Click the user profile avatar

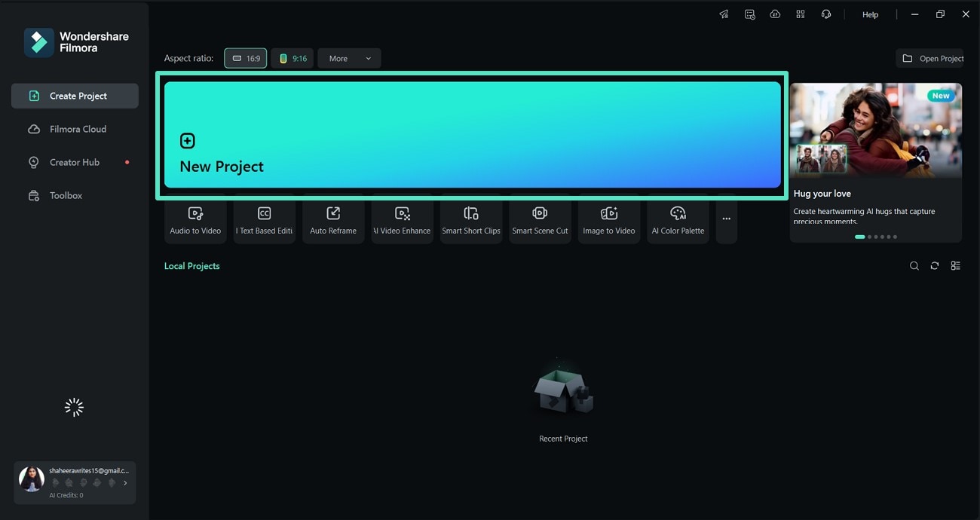point(32,479)
